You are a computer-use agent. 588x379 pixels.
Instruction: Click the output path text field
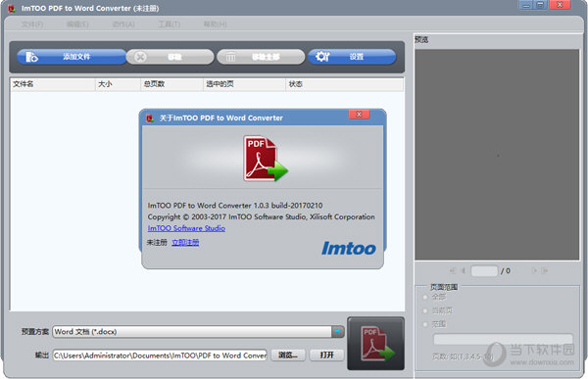(160, 355)
